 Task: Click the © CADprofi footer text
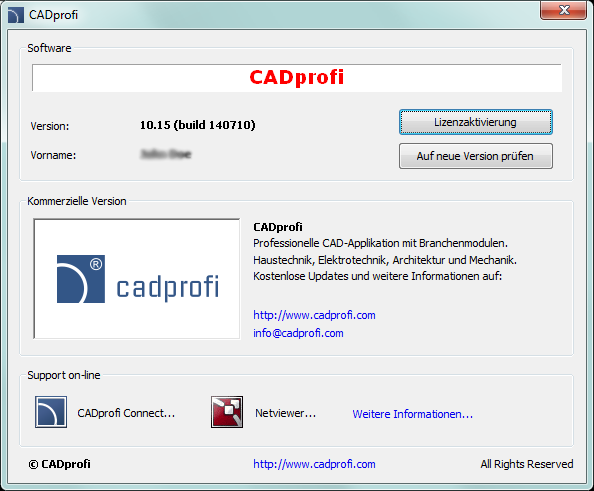click(x=59, y=464)
